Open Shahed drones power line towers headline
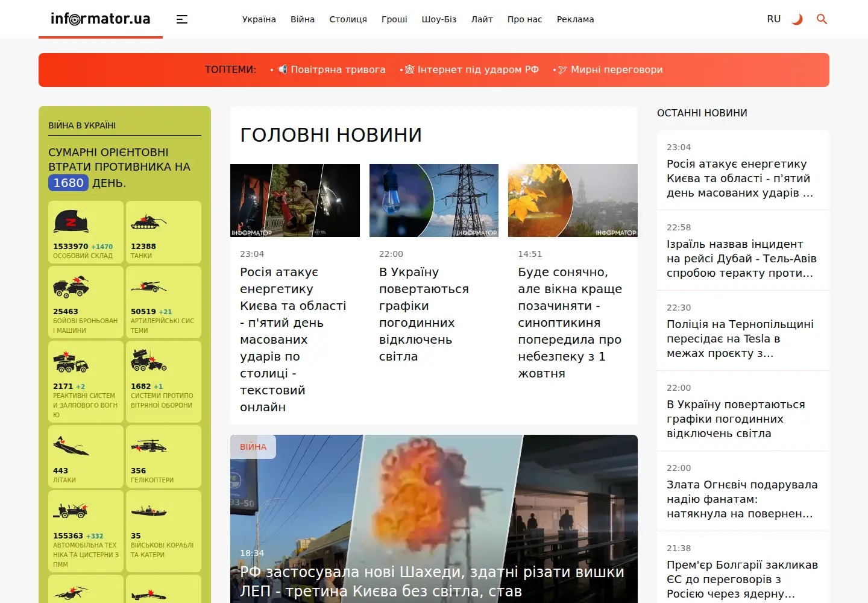This screenshot has width=868, height=603. pyautogui.click(x=432, y=581)
